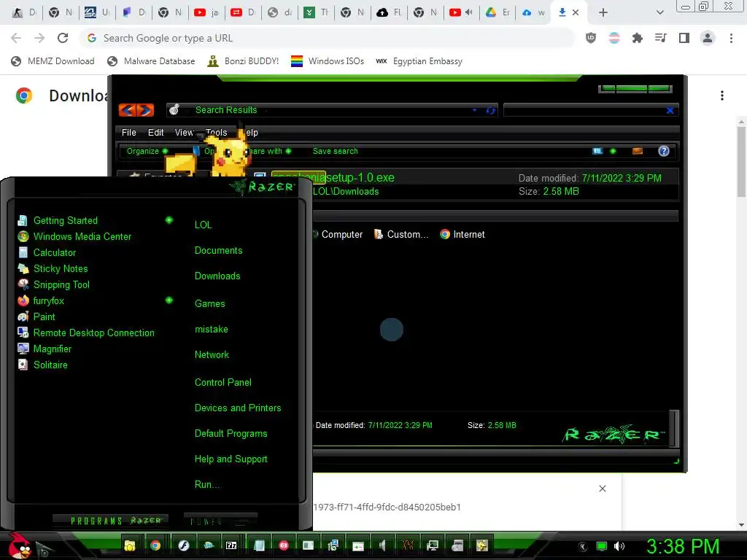
Task: Click the Angry Birds start button
Action: click(20, 545)
